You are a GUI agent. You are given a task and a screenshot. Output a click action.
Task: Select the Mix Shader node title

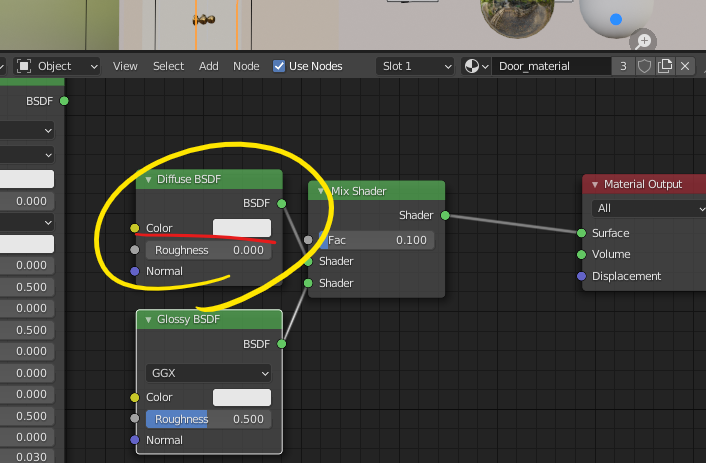pos(358,191)
